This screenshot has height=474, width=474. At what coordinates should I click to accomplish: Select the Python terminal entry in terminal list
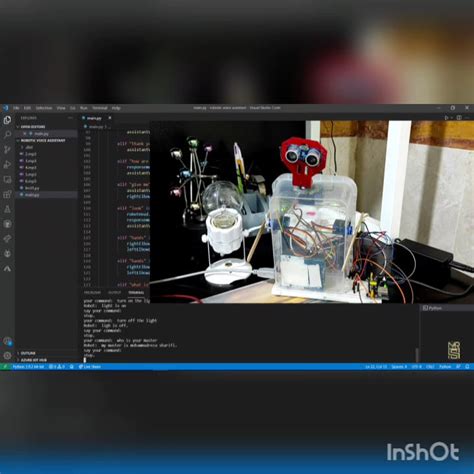446,308
